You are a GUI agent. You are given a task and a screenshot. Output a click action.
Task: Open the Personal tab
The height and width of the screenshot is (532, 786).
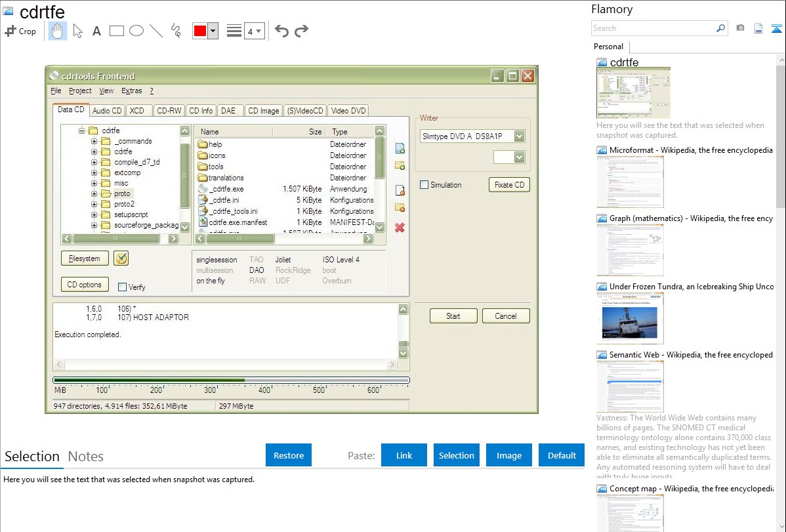pyautogui.click(x=608, y=47)
